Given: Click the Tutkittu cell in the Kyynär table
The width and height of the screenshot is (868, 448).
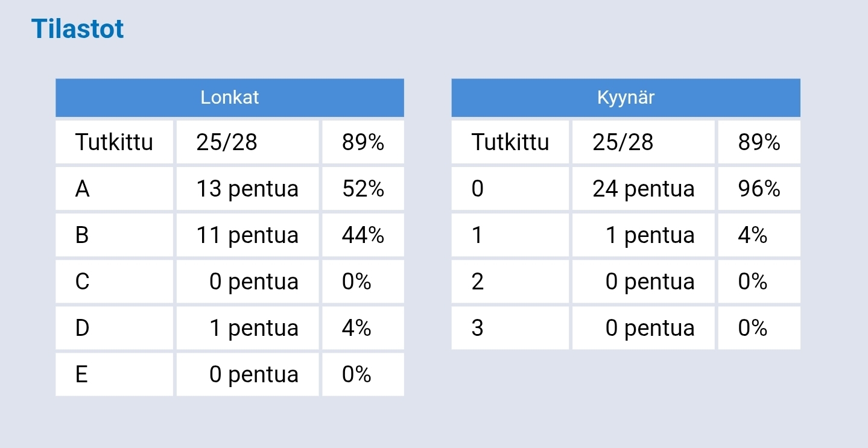Looking at the screenshot, I should click(x=510, y=142).
